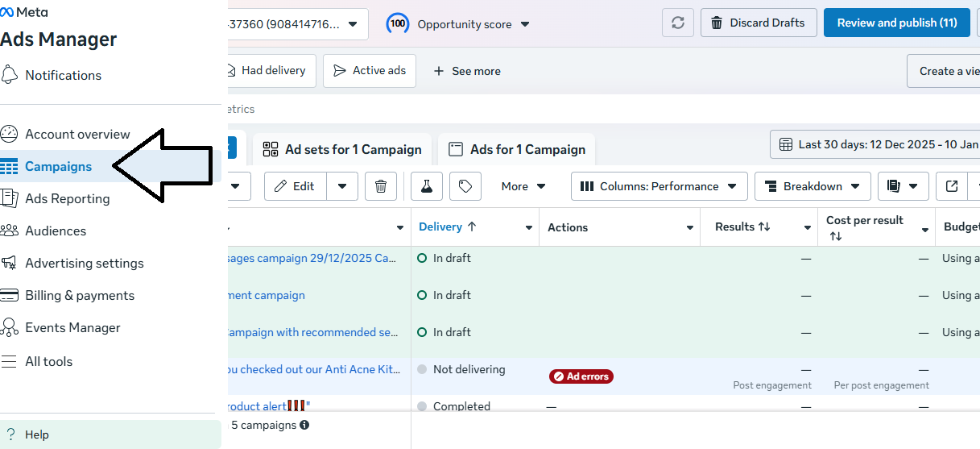Open the Anti Acne Kit campaign link
The width and height of the screenshot is (980, 449).
click(x=312, y=369)
